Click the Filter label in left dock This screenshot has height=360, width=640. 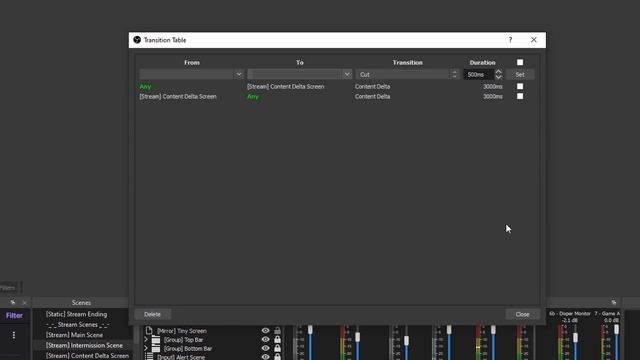click(14, 316)
